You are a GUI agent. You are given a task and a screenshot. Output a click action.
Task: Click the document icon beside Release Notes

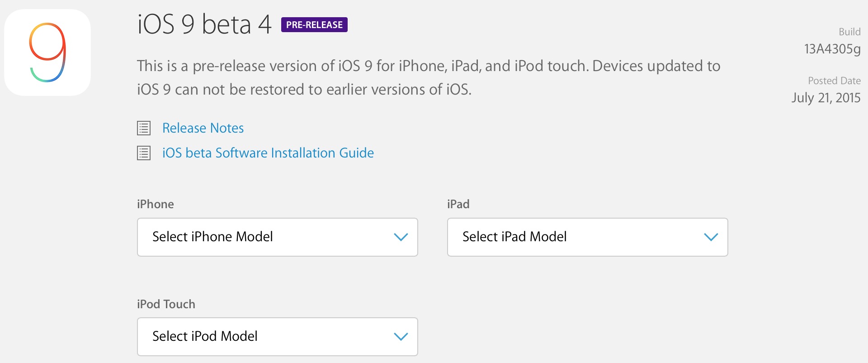pyautogui.click(x=144, y=128)
